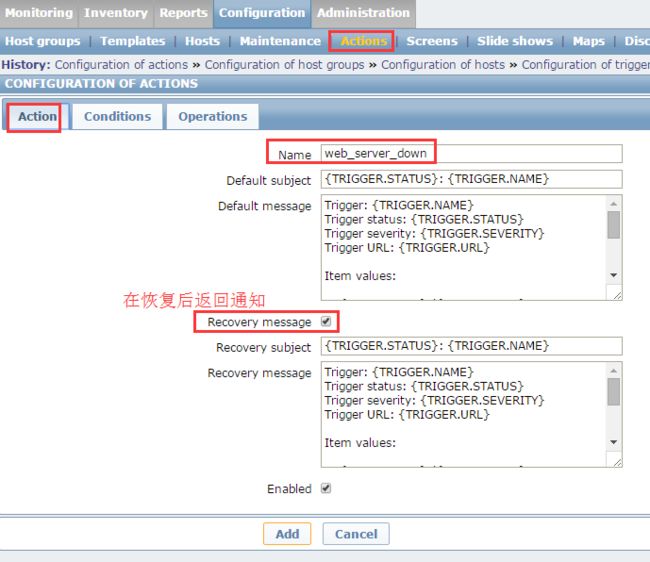Image resolution: width=650 pixels, height=562 pixels.
Task: Go to Templates submenu
Action: coord(133,41)
